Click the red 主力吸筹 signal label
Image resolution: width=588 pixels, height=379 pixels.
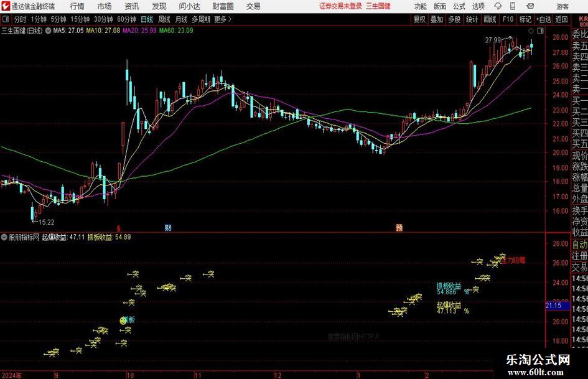pos(514,260)
